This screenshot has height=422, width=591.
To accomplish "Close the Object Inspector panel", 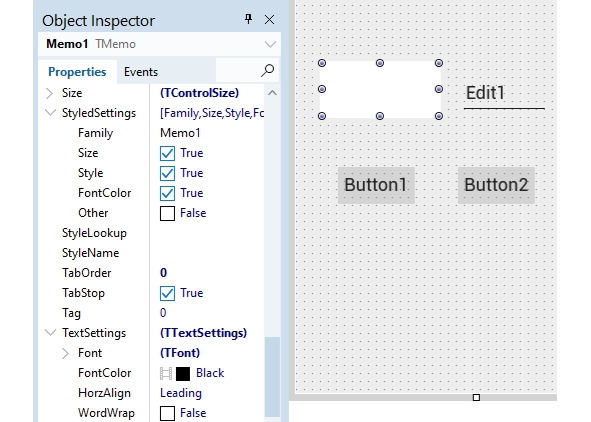I will click(x=269, y=20).
